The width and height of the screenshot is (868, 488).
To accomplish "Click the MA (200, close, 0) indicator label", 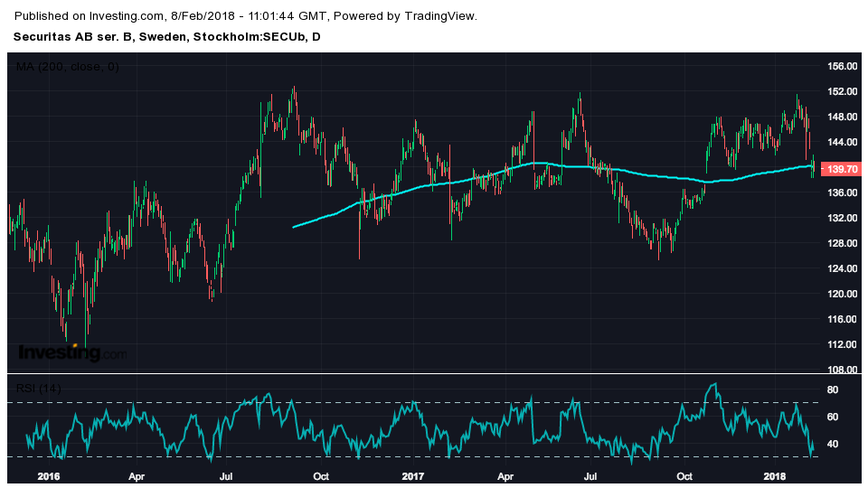I will point(68,67).
